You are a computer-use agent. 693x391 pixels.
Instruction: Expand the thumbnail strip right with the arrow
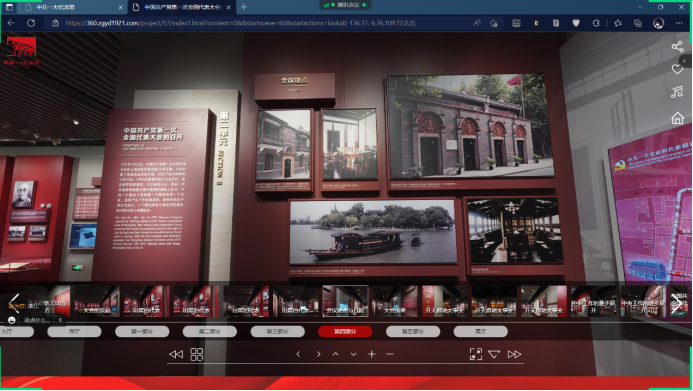pos(676,303)
